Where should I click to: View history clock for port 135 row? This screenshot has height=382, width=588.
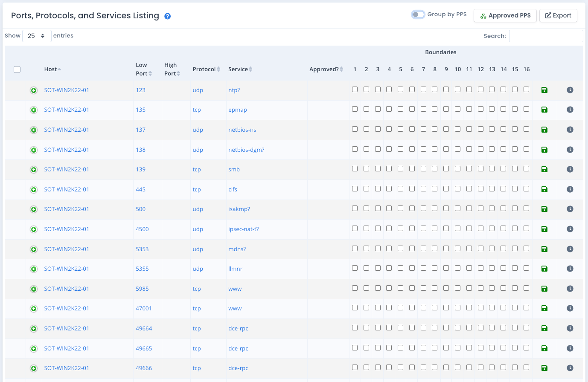pos(570,110)
